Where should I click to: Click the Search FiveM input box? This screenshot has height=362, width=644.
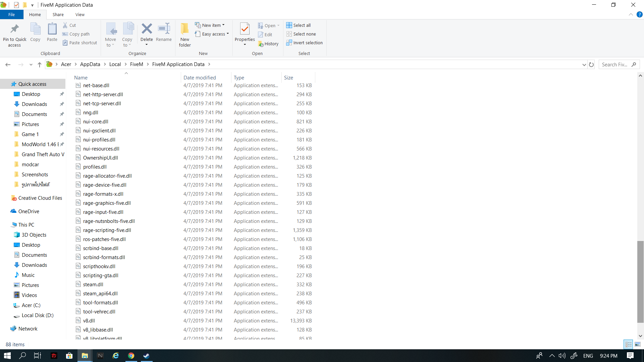[619, 64]
